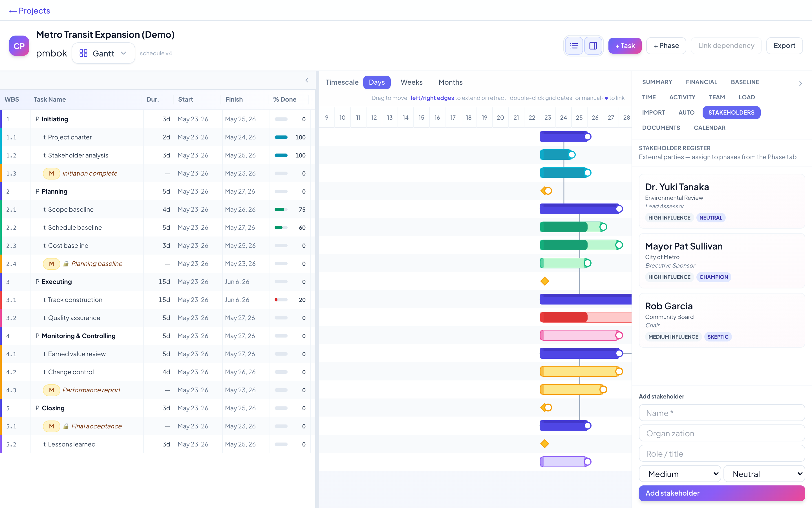
Task: Click the link handle on Quality assurance bar
Action: [619, 335]
